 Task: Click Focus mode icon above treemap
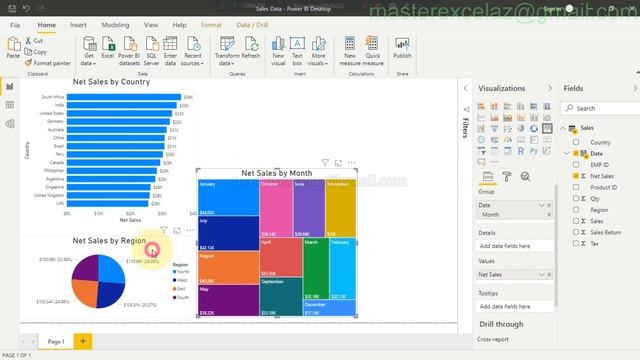[x=338, y=163]
